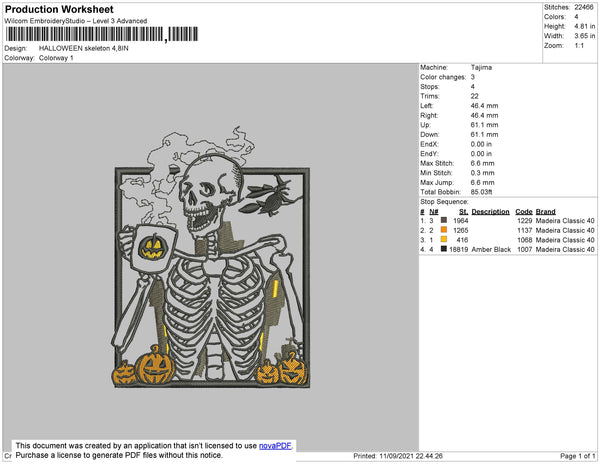Click stitch count '18819' in stop 4
This screenshot has height=464, width=600.
[x=458, y=249]
